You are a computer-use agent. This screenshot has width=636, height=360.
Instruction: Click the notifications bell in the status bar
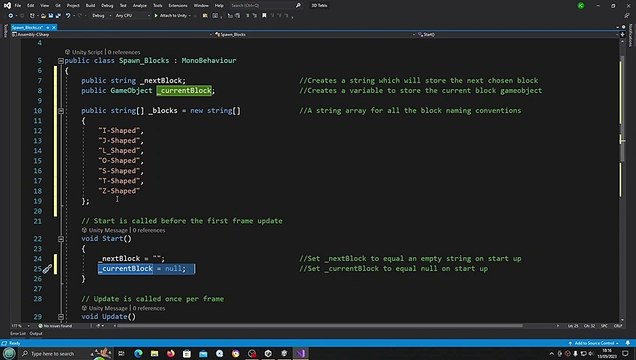pyautogui.click(x=628, y=343)
